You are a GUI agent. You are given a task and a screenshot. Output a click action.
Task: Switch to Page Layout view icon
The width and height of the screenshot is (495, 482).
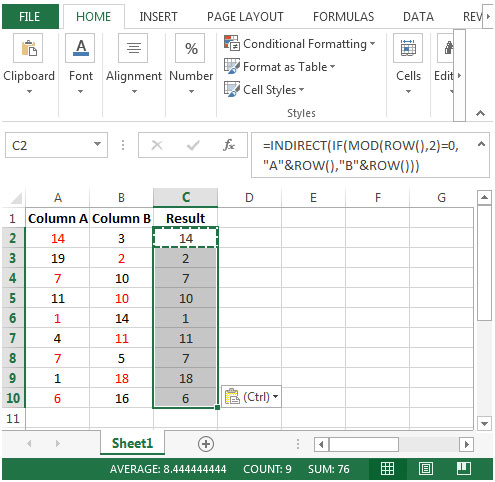(426, 469)
